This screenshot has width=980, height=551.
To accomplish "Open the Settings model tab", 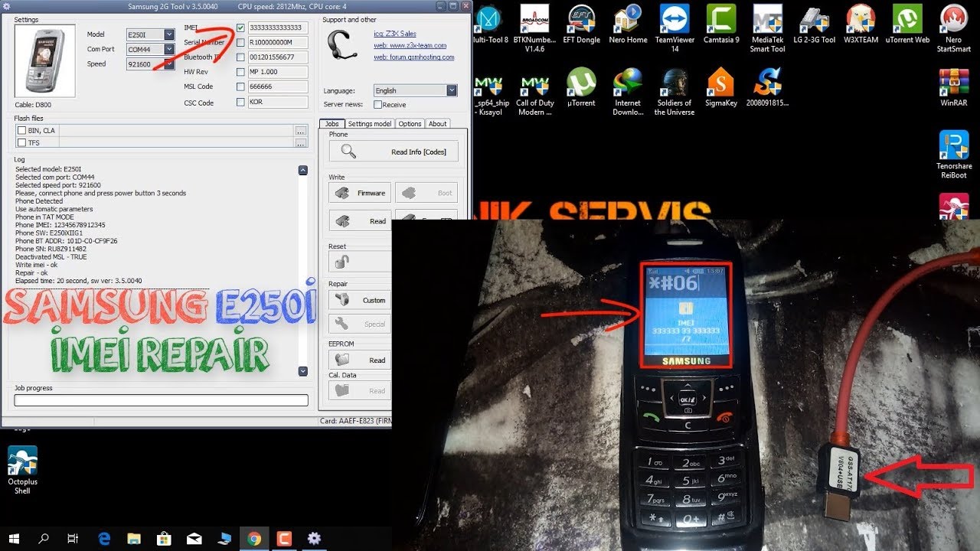I will pyautogui.click(x=369, y=124).
